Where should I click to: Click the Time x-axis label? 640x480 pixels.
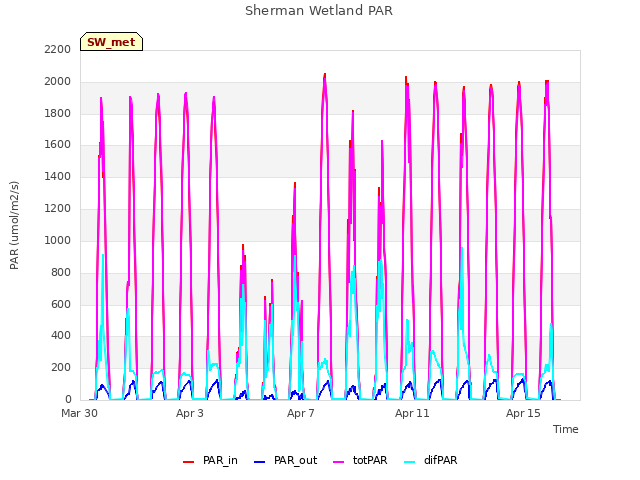point(566,429)
